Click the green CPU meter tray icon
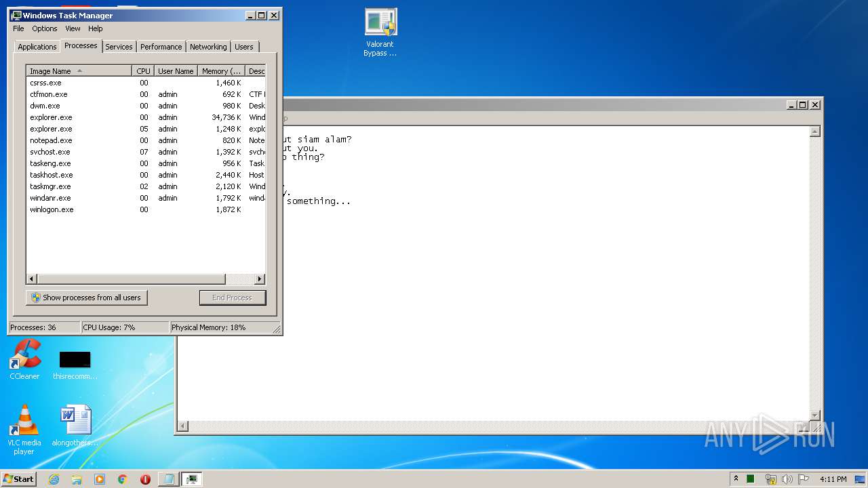 (751, 479)
